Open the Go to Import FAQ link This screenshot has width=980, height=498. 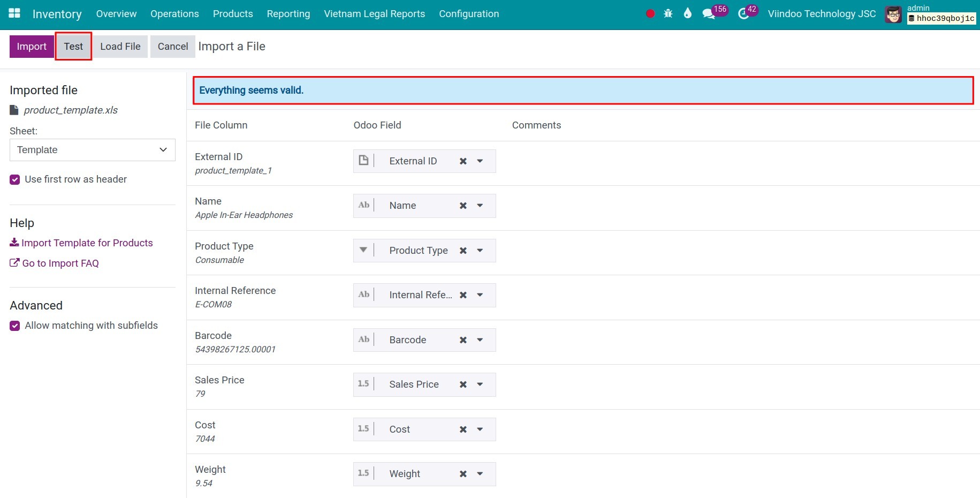coord(54,263)
